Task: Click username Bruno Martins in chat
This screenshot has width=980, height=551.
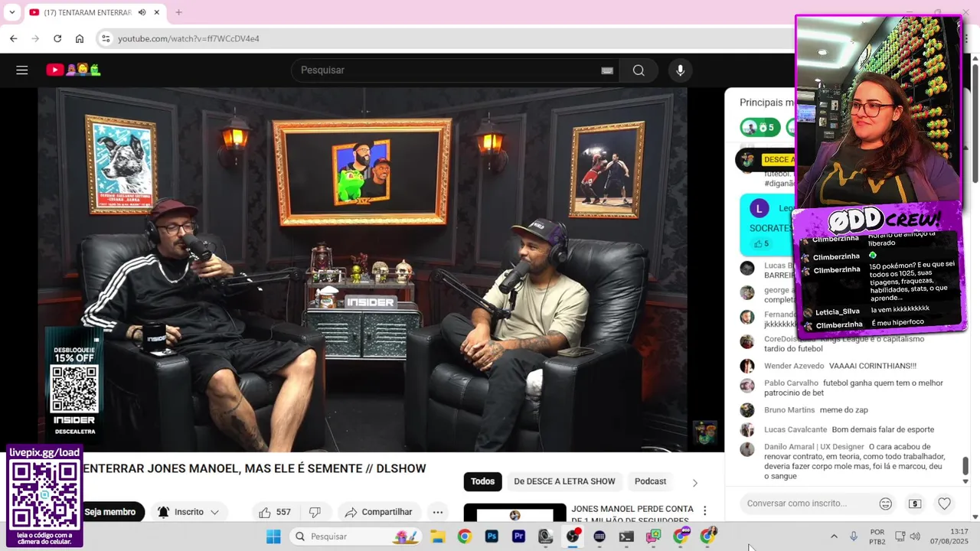Action: click(789, 410)
